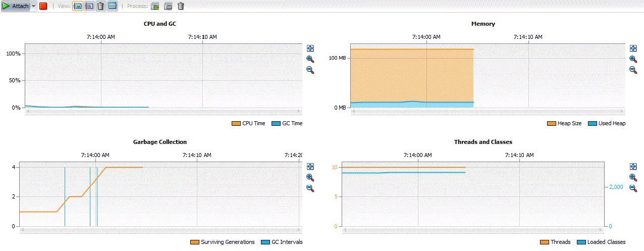Zoom out on the Memory chart
644x251 pixels.
point(633,70)
